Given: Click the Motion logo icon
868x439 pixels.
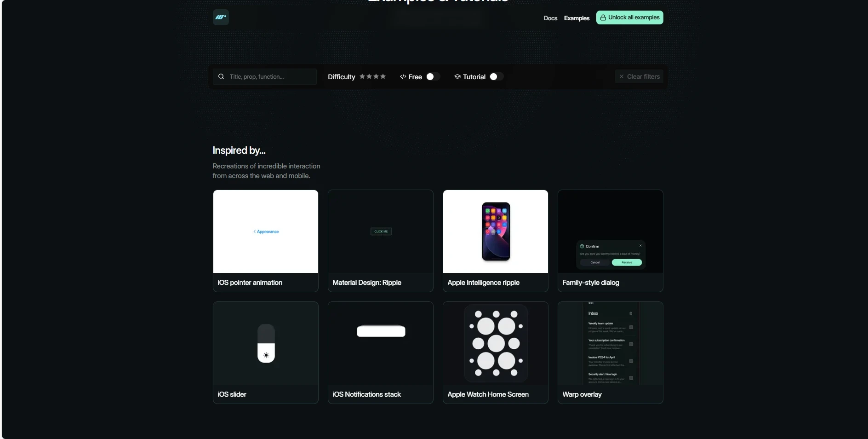Looking at the screenshot, I should [221, 17].
